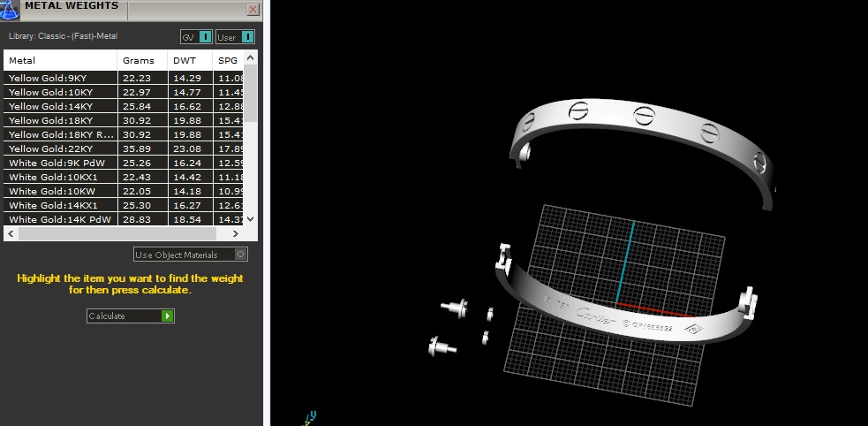Click the Metal Weights tool icon
Viewport: 868px width, 426px height.
click(x=10, y=9)
